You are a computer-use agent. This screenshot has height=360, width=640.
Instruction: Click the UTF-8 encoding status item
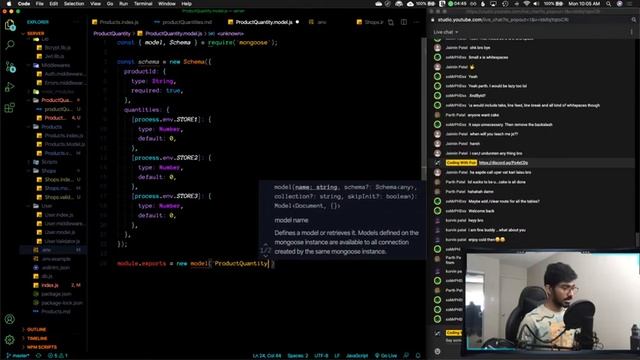[321, 356]
